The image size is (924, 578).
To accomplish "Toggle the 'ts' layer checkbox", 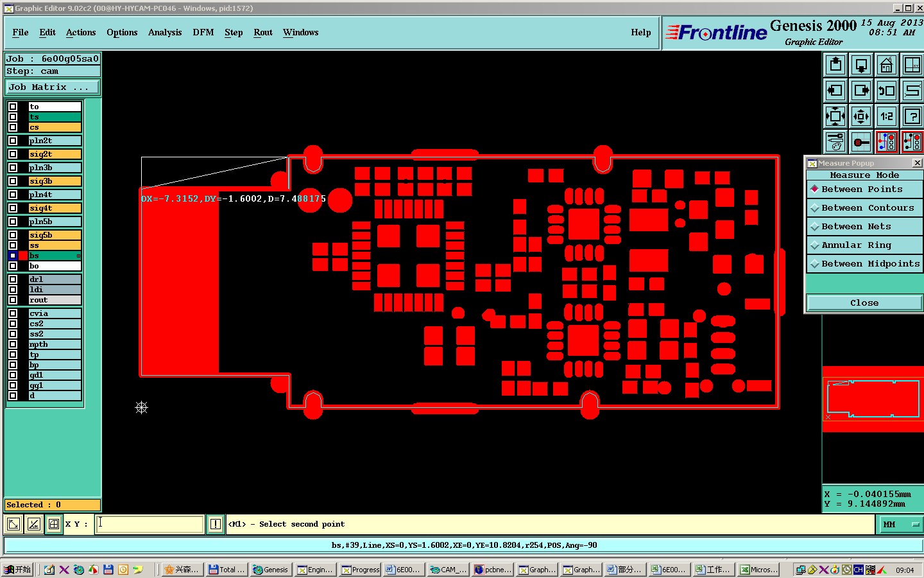I will [13, 117].
